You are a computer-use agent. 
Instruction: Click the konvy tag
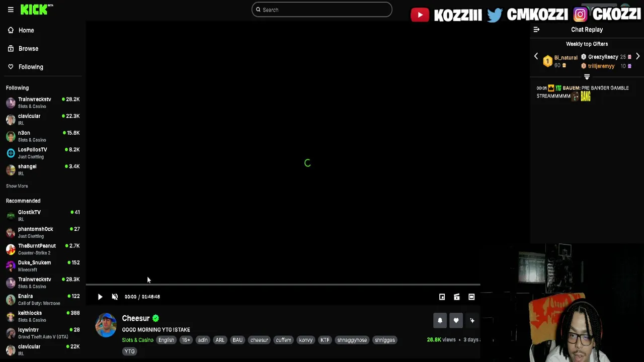pyautogui.click(x=306, y=340)
